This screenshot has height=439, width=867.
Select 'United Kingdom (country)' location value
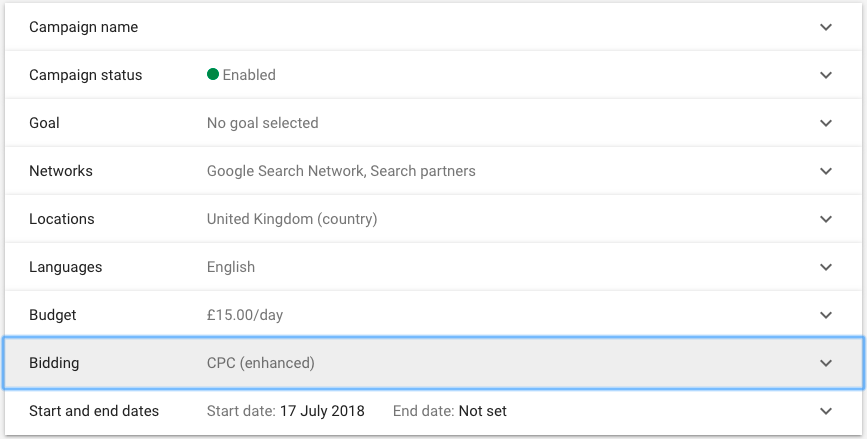pos(292,219)
